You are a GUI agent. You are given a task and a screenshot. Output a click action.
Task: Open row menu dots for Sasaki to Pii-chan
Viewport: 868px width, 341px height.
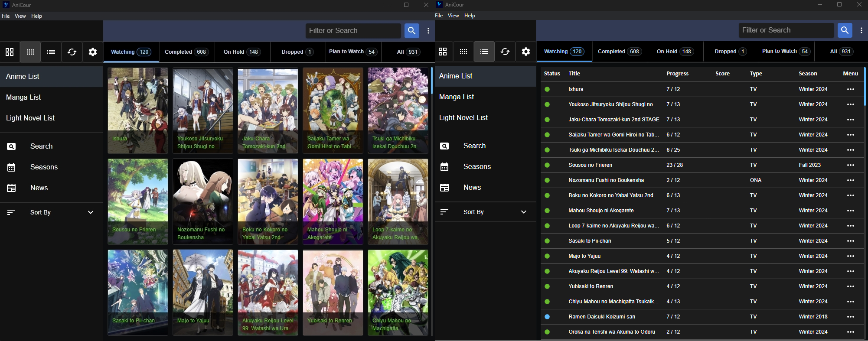(x=851, y=241)
